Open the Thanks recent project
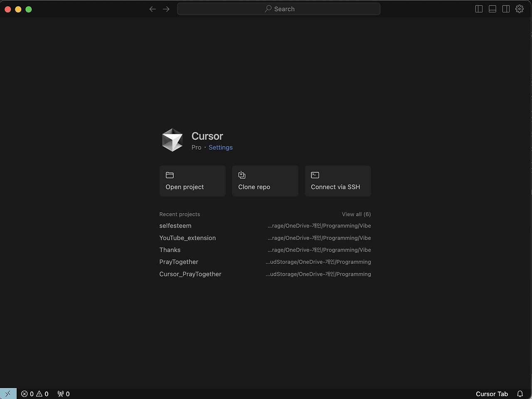 [265, 250]
